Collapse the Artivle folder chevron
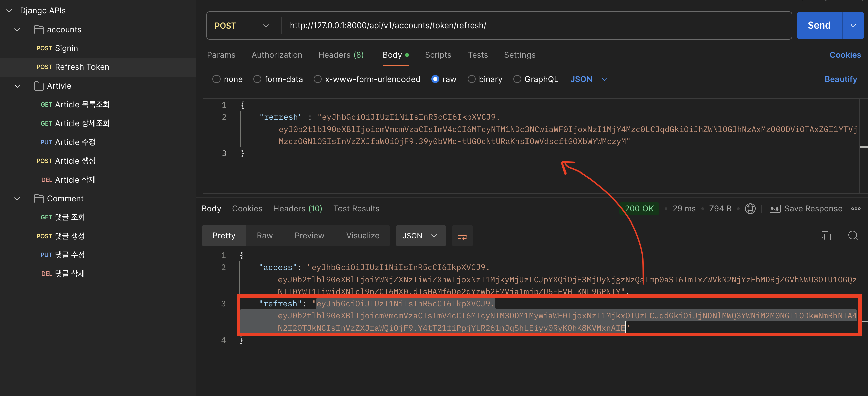 click(x=17, y=86)
